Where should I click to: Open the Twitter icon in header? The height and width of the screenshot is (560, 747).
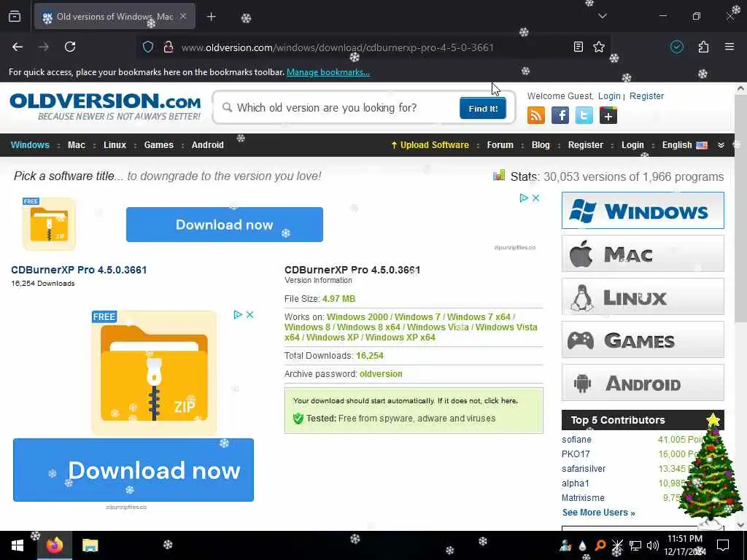click(x=584, y=115)
